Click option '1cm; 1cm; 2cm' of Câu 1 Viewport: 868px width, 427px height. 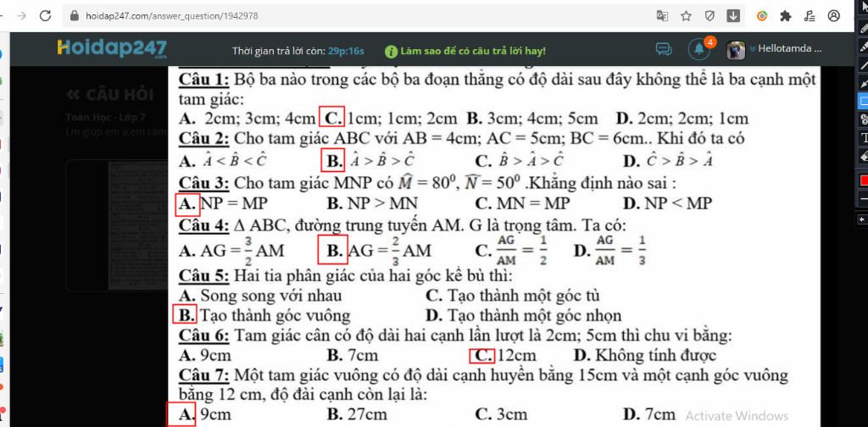(403, 119)
